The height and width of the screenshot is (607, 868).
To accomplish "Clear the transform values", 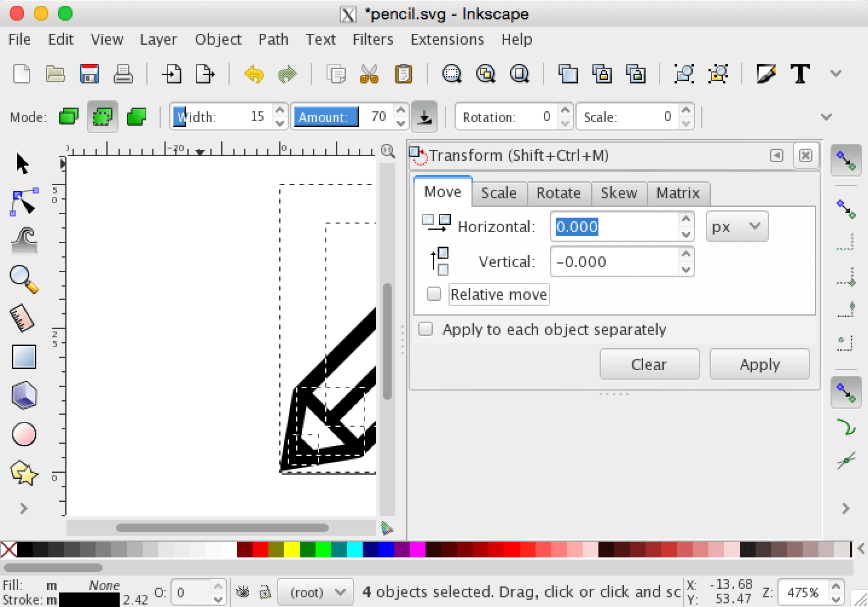I will click(649, 364).
